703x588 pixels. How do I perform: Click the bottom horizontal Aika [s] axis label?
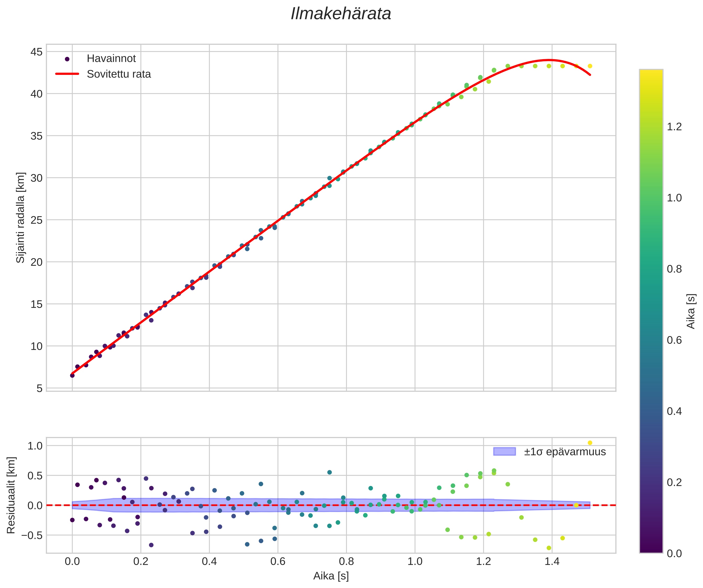331,576
